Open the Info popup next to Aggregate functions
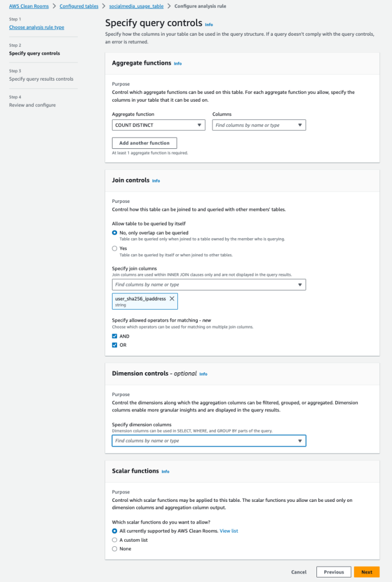The image size is (392, 582). (x=178, y=64)
